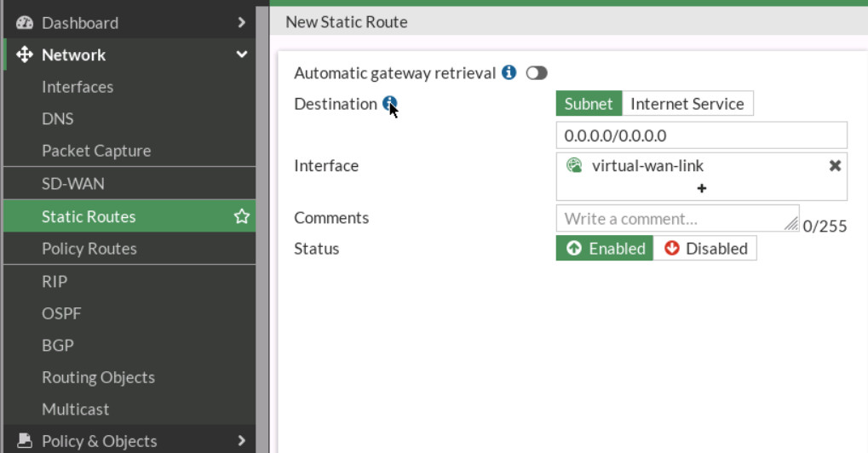This screenshot has height=453, width=868.
Task: Collapse the Network menu chevron
Action: point(242,55)
